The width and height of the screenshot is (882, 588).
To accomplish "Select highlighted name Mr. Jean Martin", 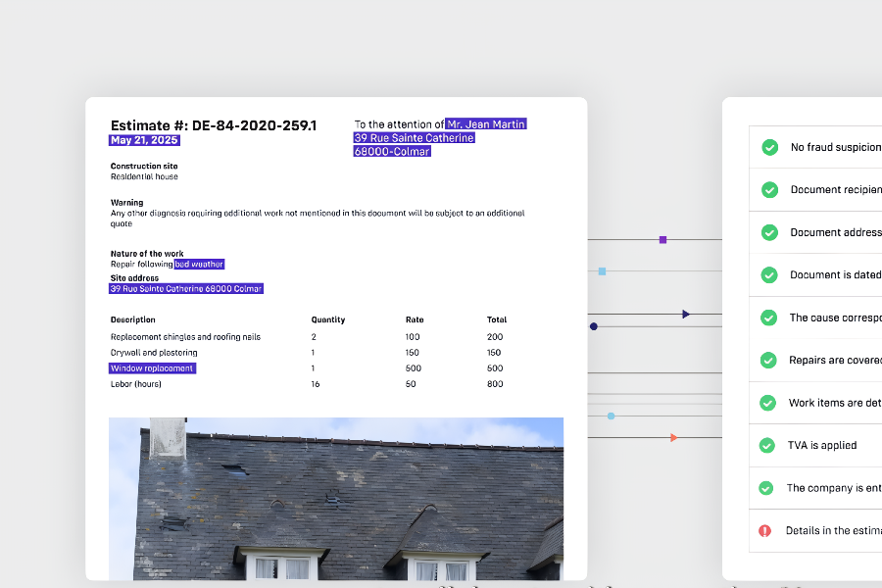I will pyautogui.click(x=486, y=123).
